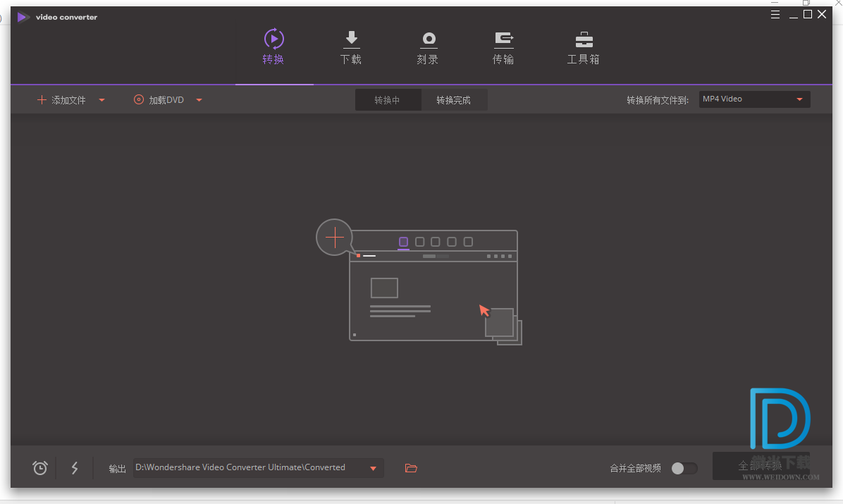Open the 工具箱 (Toolbox) tab
Image resolution: width=843 pixels, height=504 pixels.
tap(584, 47)
